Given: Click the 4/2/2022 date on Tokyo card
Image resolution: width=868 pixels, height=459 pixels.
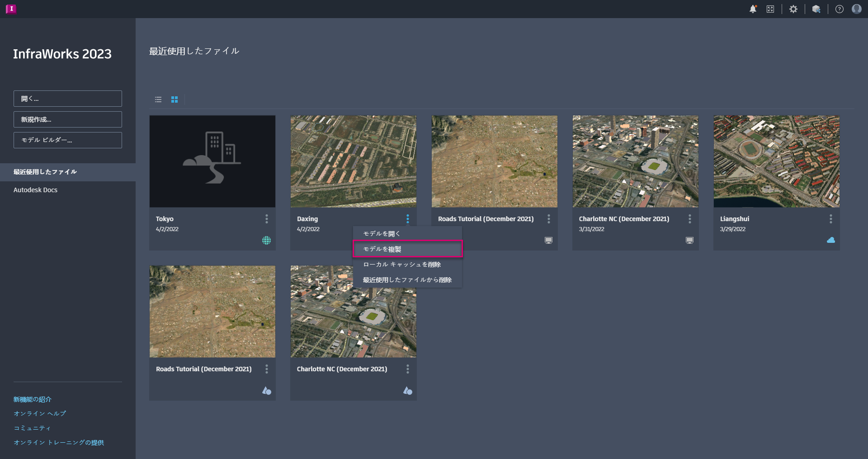Looking at the screenshot, I should (x=167, y=229).
